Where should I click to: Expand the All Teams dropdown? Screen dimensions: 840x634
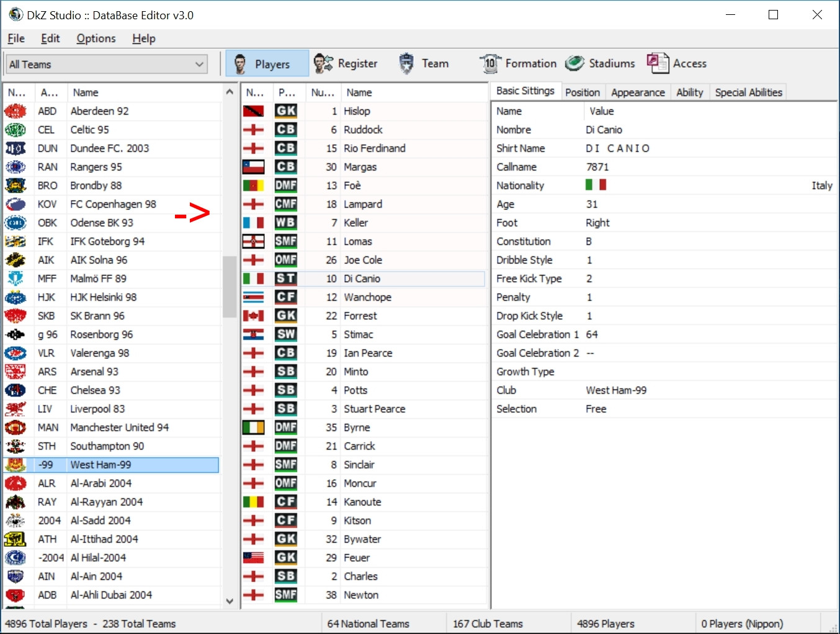(199, 64)
